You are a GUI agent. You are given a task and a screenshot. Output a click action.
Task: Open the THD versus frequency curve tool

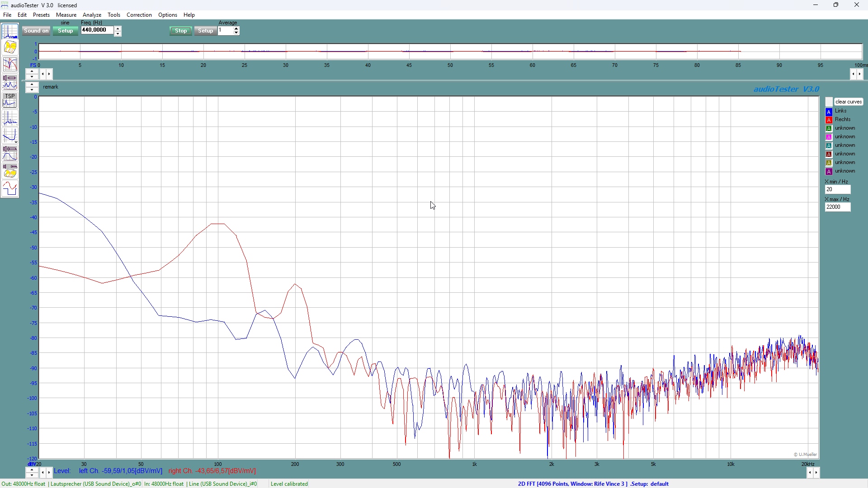pos(10,136)
